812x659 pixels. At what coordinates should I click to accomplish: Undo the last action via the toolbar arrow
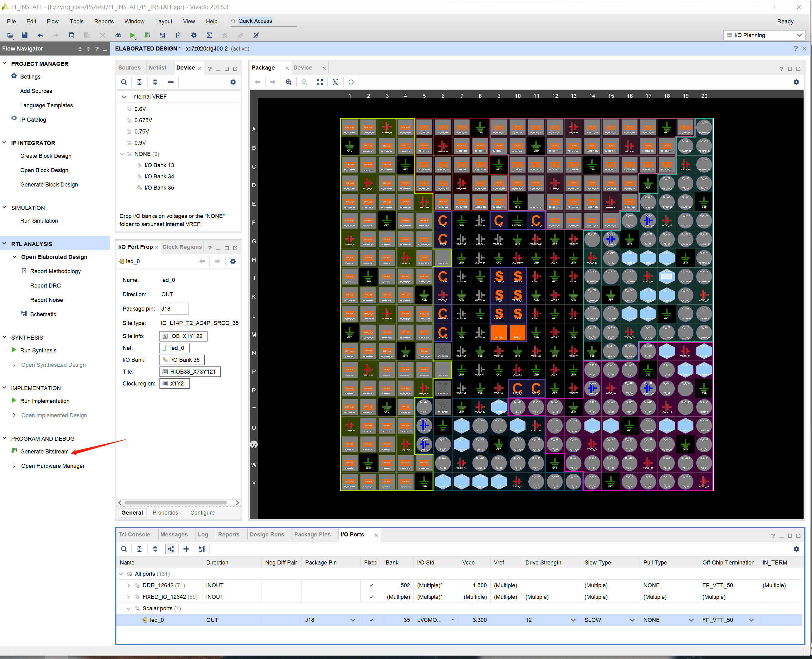[40, 35]
